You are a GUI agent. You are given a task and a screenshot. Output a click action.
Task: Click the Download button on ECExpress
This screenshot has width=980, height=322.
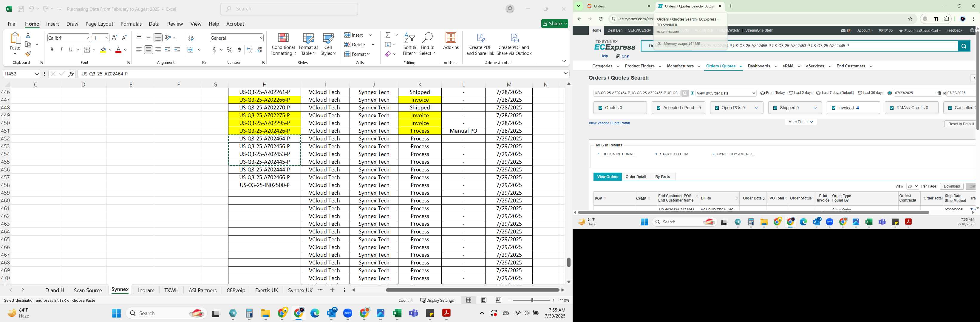click(951, 186)
